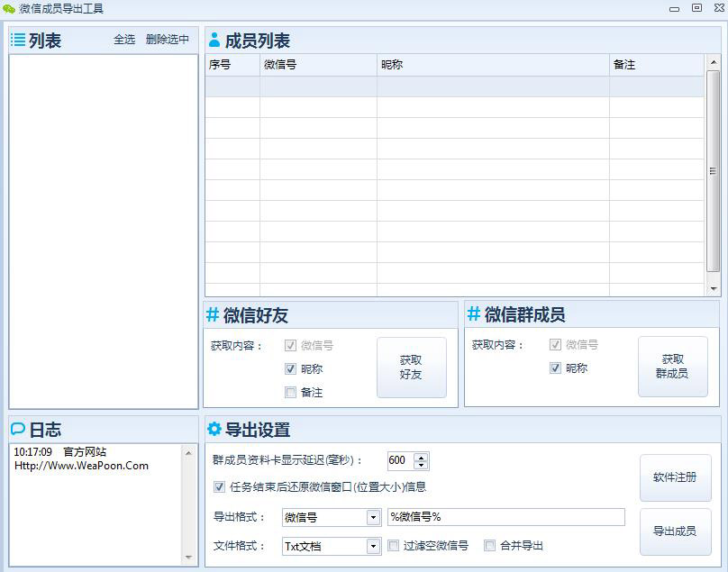The width and height of the screenshot is (728, 572).
Task: Increase the delay value with up arrow
Action: (x=421, y=457)
